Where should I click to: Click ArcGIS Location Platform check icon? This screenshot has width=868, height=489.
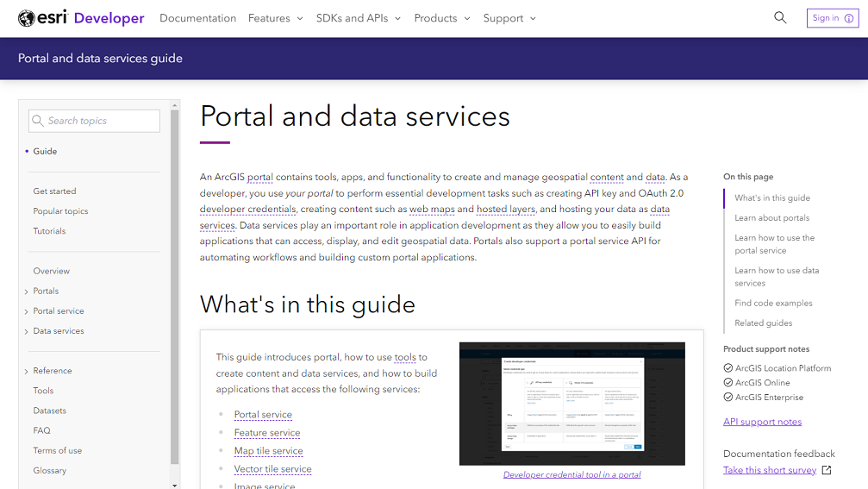pyautogui.click(x=728, y=367)
